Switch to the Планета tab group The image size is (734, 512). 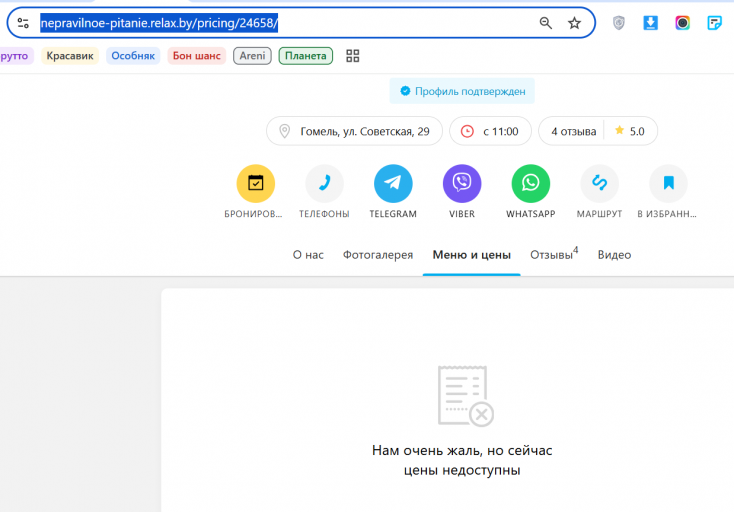(306, 56)
